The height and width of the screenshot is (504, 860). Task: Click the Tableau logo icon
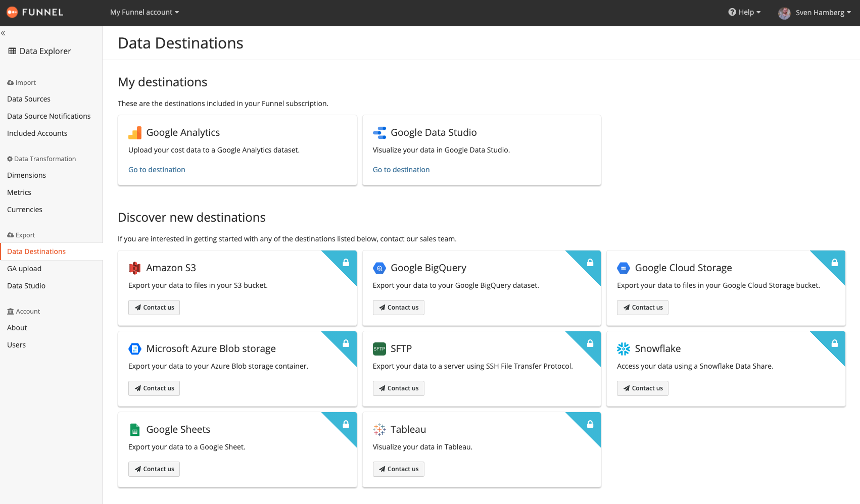pos(379,430)
